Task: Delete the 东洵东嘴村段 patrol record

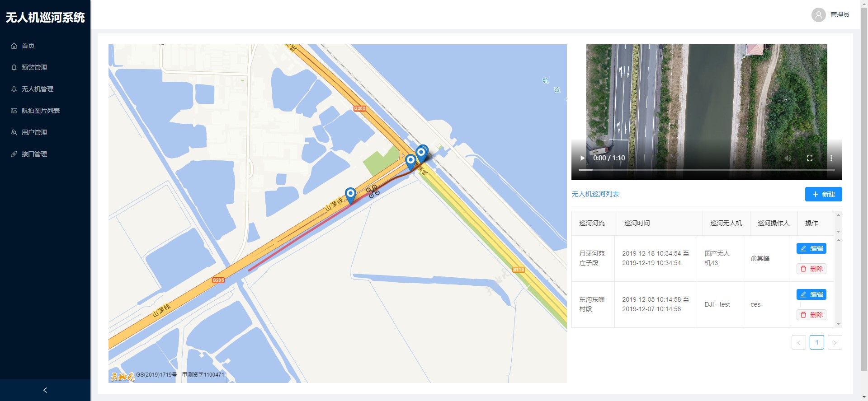Action: tap(811, 315)
